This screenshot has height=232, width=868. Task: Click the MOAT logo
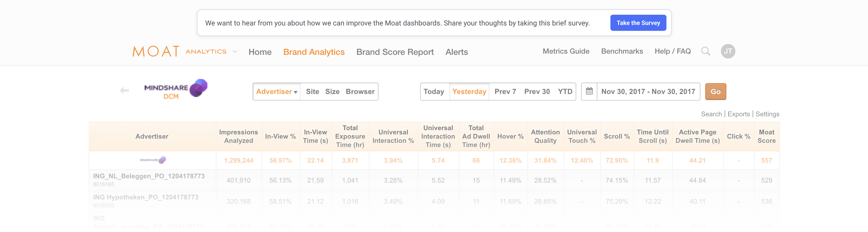pyautogui.click(x=156, y=52)
